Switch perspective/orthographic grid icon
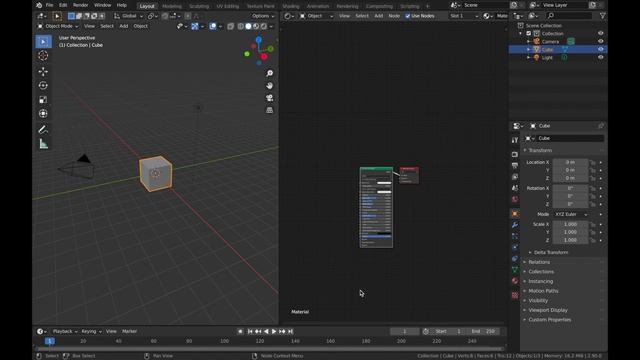 point(269,110)
